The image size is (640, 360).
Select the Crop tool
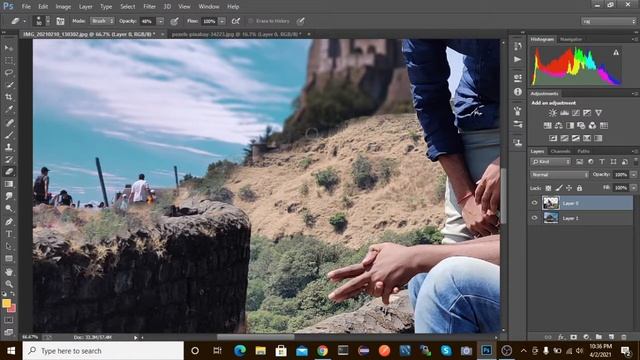tap(9, 97)
